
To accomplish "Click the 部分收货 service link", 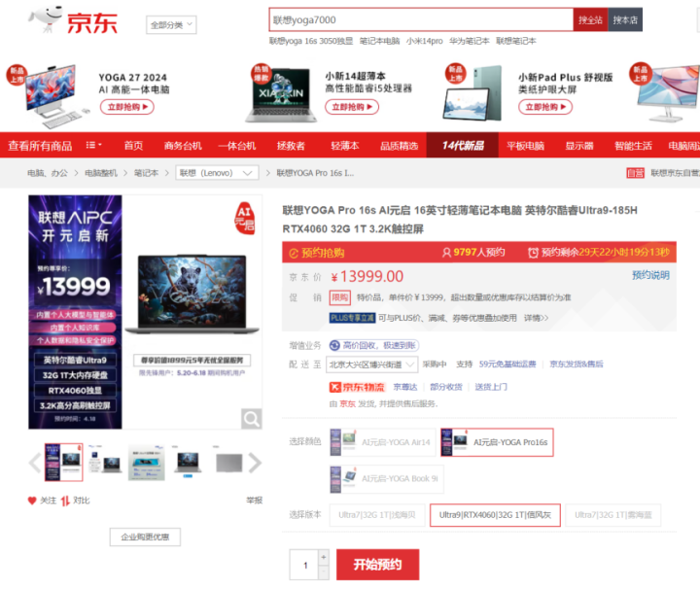I will click(446, 387).
